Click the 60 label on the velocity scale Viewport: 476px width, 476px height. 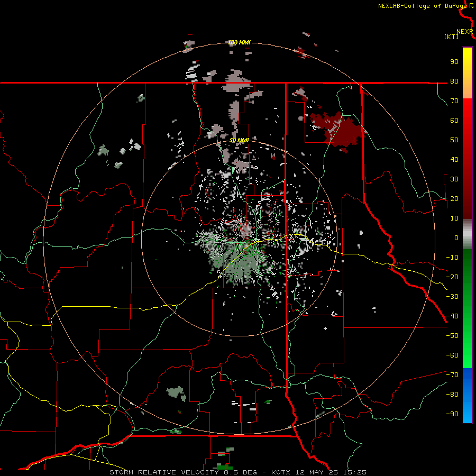[454, 121]
